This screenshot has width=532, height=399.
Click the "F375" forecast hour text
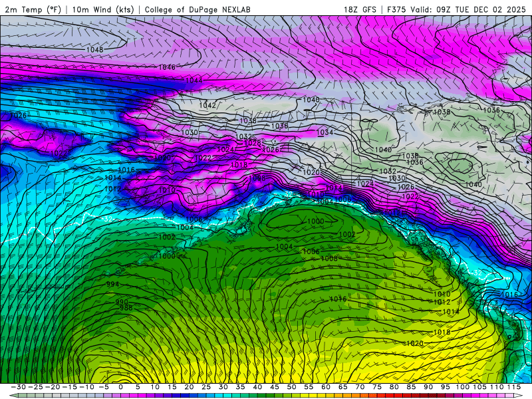(x=397, y=9)
